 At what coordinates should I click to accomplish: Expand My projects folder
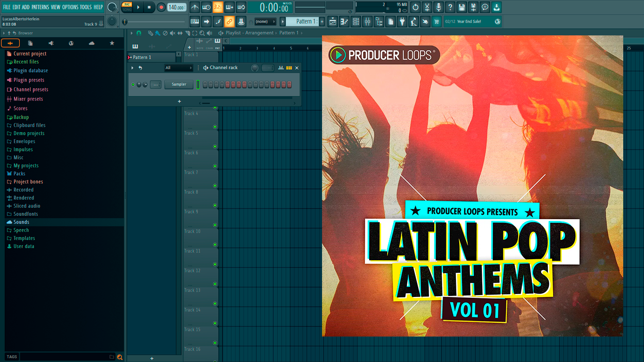(26, 165)
